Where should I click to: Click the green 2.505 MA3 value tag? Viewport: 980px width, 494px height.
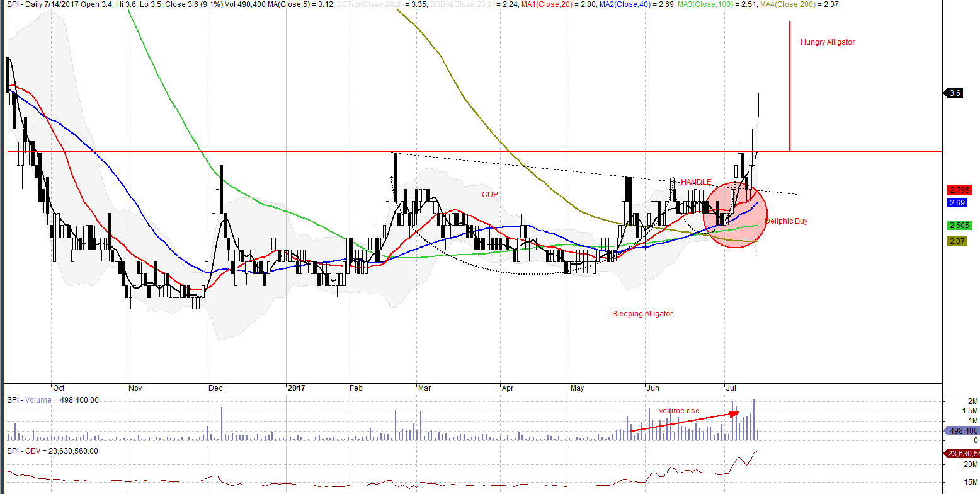pyautogui.click(x=959, y=226)
